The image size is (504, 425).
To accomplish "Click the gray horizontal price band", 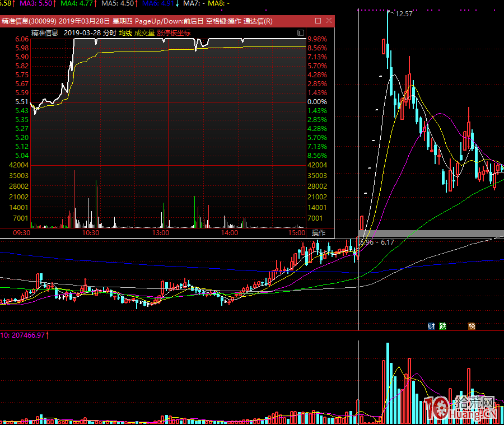I will coord(431,233).
